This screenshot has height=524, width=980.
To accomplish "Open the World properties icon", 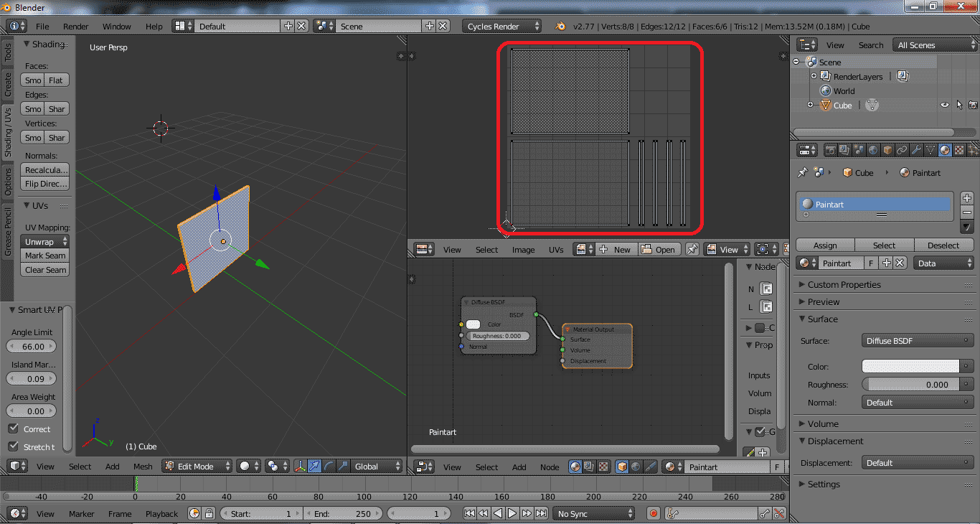I will (x=872, y=149).
